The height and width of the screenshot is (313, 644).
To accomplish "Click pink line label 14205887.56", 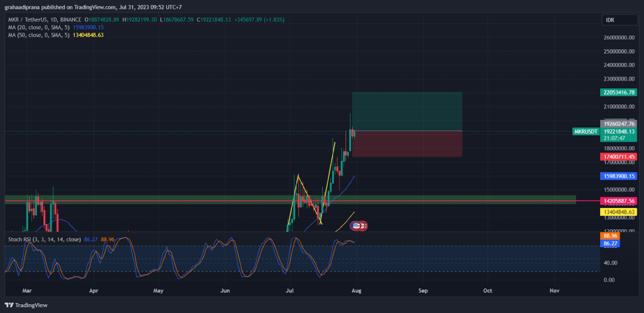I will tap(619, 201).
